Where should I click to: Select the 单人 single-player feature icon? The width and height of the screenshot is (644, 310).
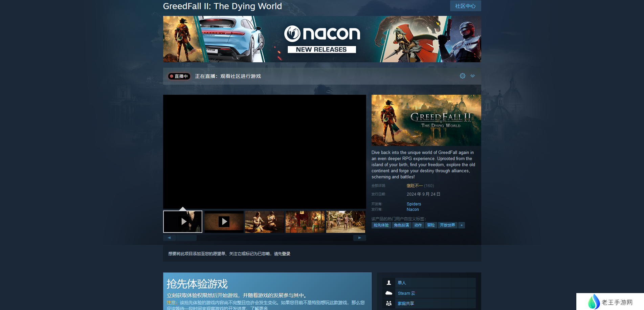click(389, 283)
